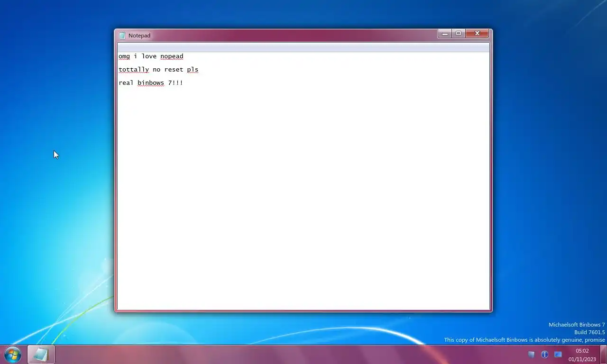The width and height of the screenshot is (607, 364).
Task: Close the Notepad window
Action: (x=477, y=34)
